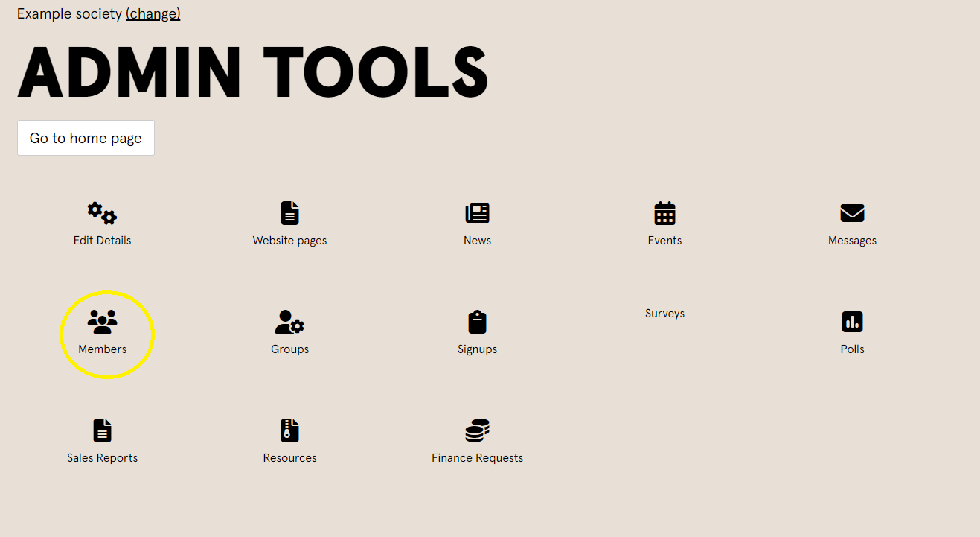This screenshot has height=537, width=980.
Task: Click the Go to home page button
Action: click(86, 138)
